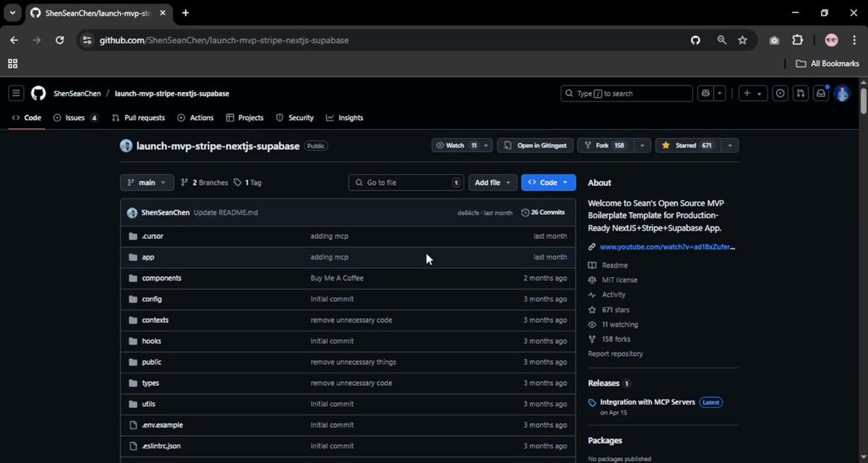Open the Watch notifications dropdown
The image size is (868, 463).
pos(461,145)
